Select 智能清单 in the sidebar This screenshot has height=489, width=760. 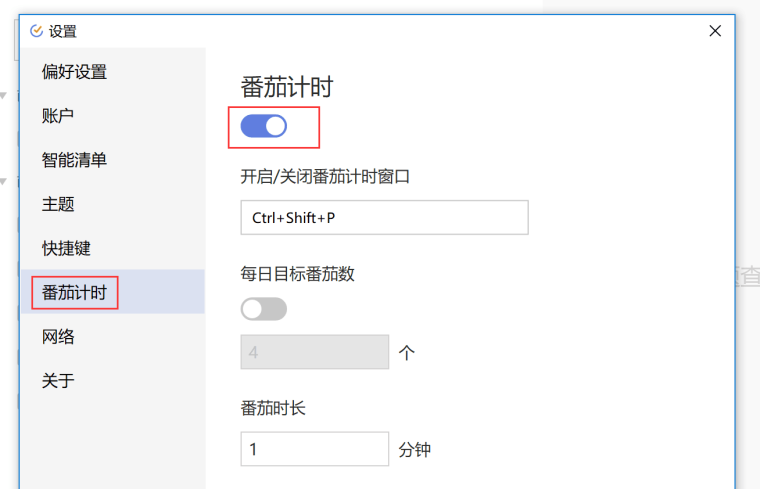[74, 160]
